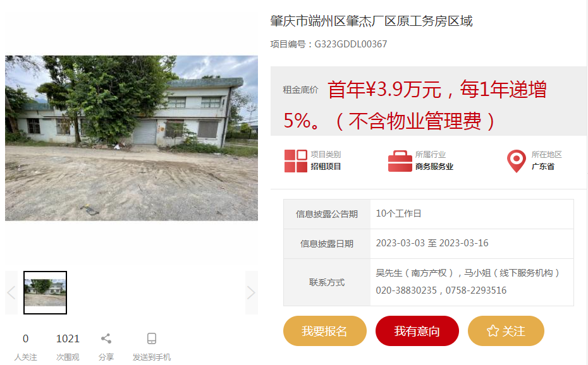Click the project number G323GDDL00367
The image size is (588, 365).
(351, 44)
